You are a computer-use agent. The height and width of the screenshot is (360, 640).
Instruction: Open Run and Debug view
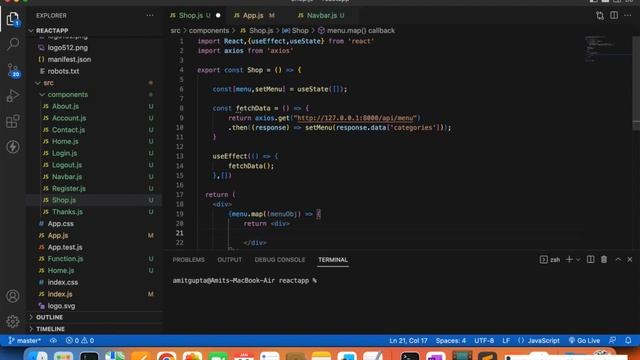click(13, 96)
